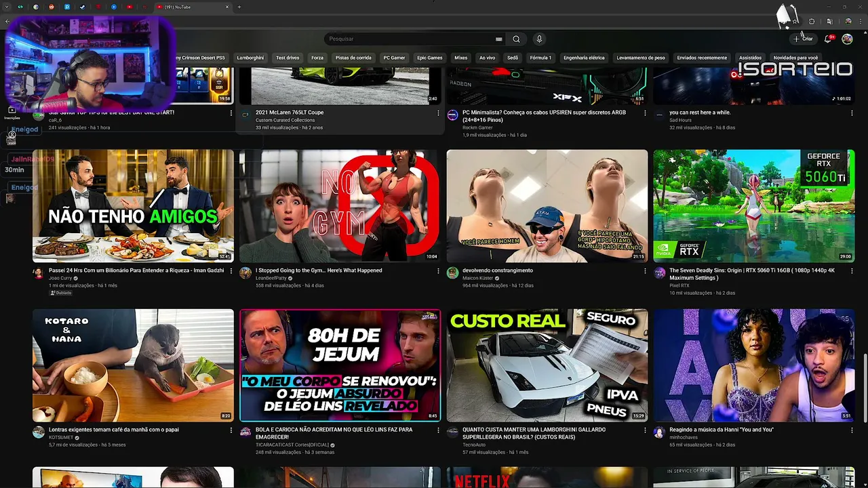Open a new browser tab with plus
This screenshot has height=488, width=868.
(239, 7)
